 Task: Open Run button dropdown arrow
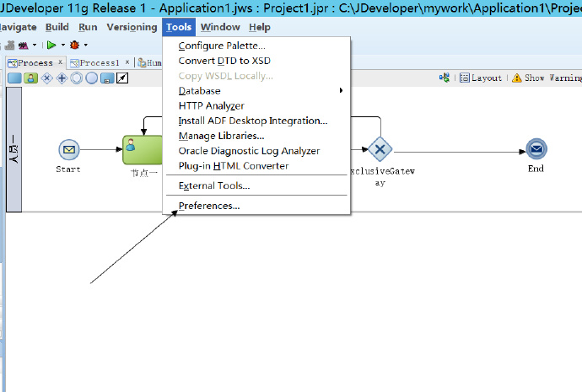coord(62,45)
